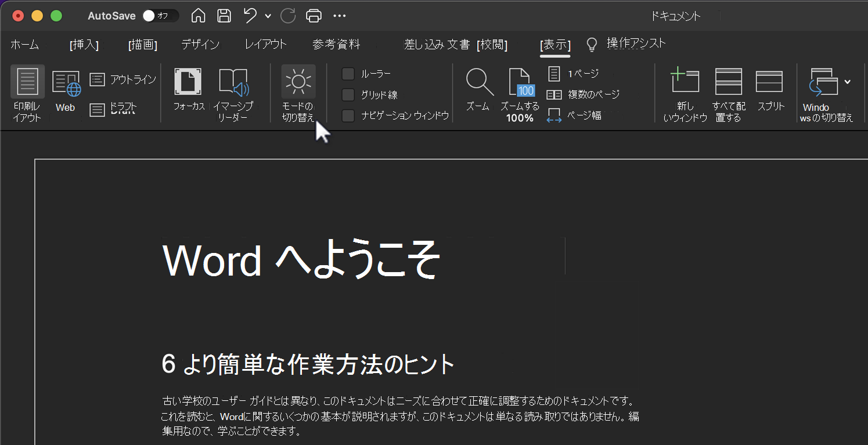Screen dimensions: 868x445
Task: Open the Layout (レイアウト) tab
Action: coord(266,45)
